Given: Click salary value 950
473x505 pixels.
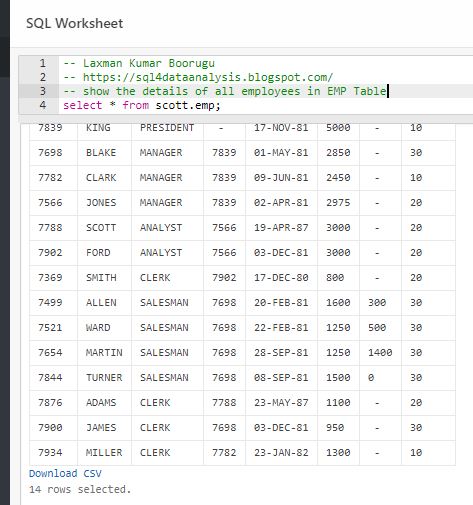Looking at the screenshot, I should [335, 428].
